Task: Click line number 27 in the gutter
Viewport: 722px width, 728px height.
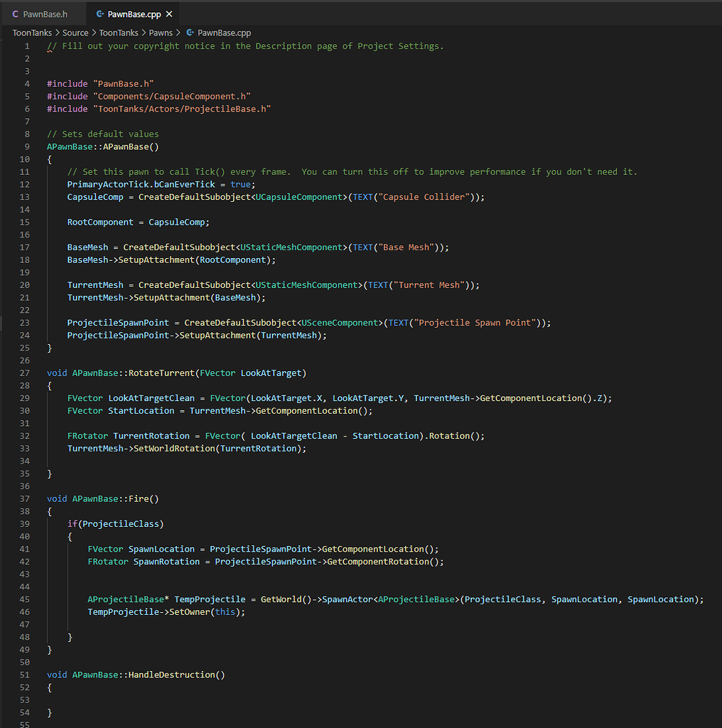Action: tap(25, 373)
